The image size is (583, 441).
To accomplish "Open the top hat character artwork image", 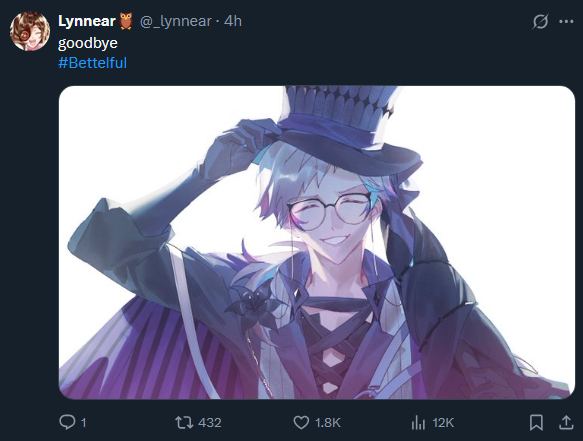I will (x=317, y=242).
